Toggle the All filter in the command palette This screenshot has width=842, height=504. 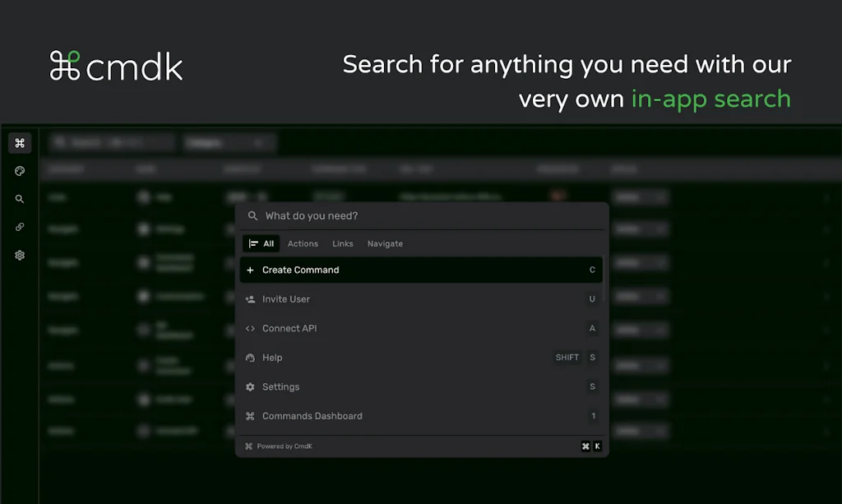(261, 243)
